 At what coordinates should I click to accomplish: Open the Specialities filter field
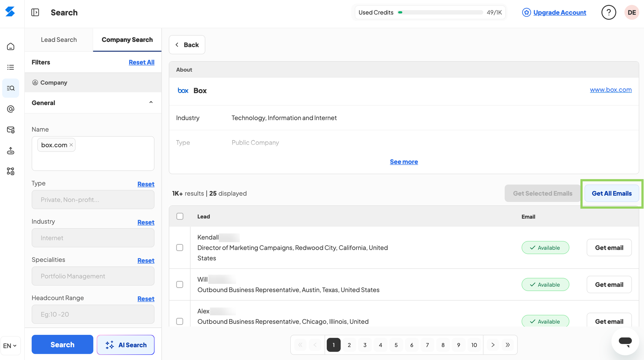tap(93, 276)
